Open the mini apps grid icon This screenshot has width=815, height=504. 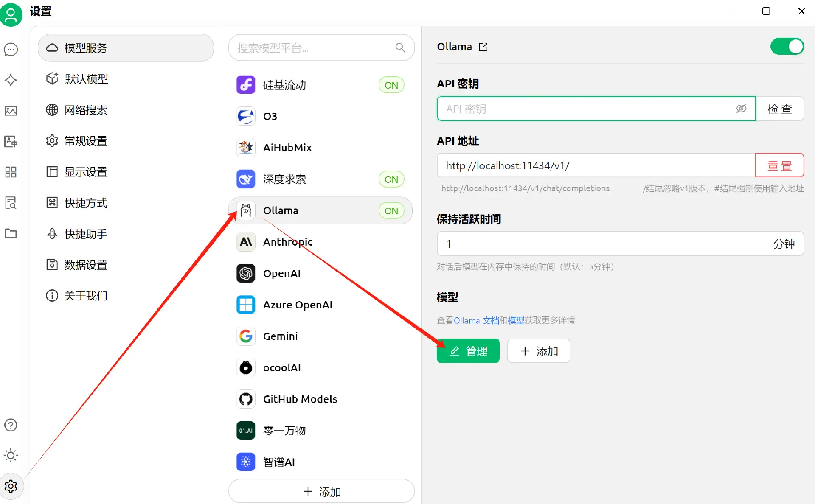(11, 172)
